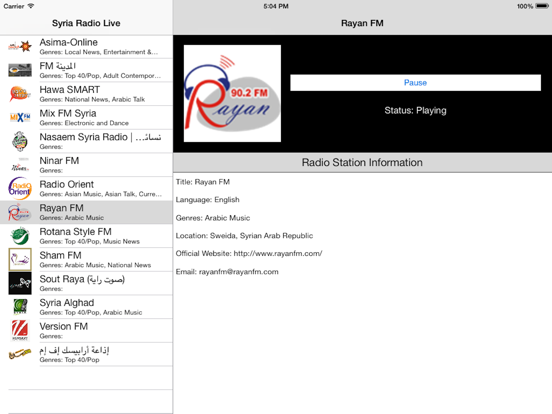Click 'Genres: Local News, Entertainment' subtitle

[x=99, y=52]
